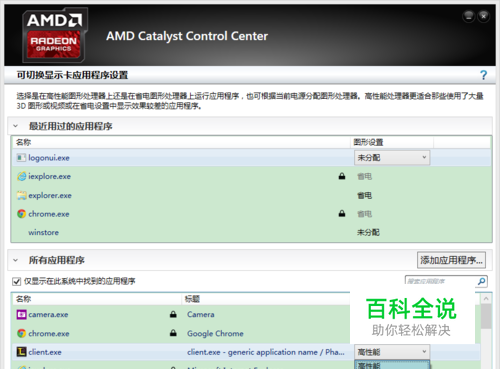
Task: Click the Google Chrome title text
Action: (215, 333)
